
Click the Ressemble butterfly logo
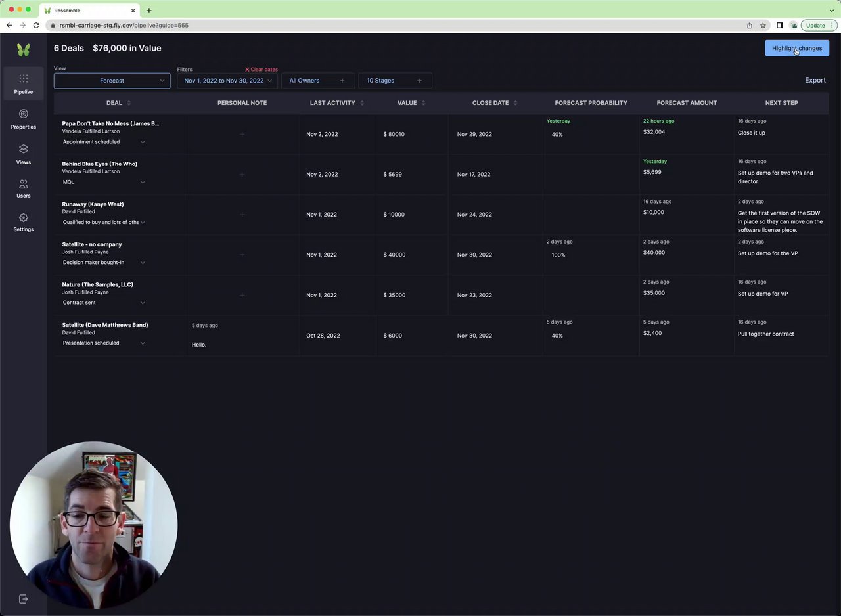click(x=24, y=50)
